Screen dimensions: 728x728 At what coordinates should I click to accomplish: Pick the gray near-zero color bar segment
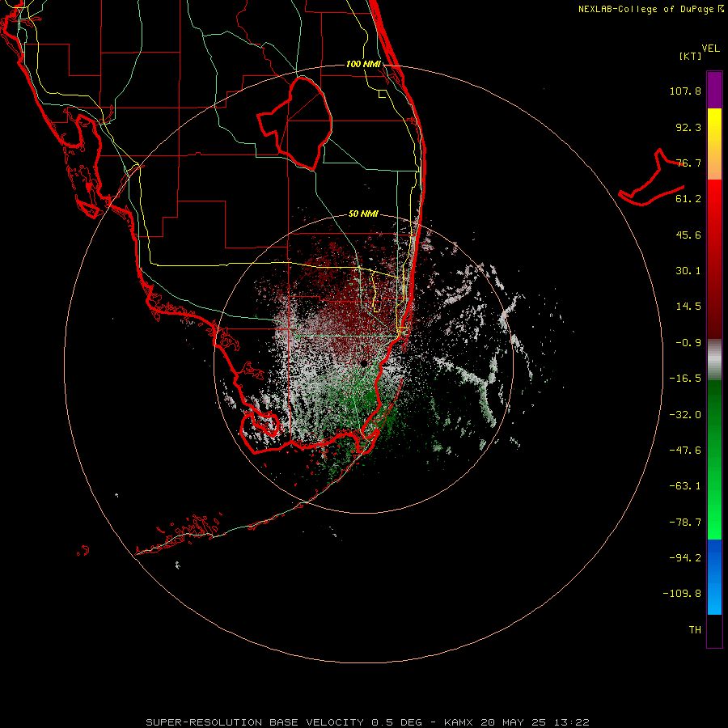714,360
